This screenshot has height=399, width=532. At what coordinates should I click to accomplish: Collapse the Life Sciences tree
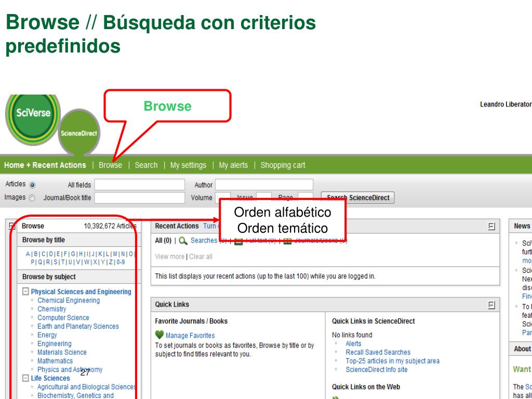click(25, 378)
